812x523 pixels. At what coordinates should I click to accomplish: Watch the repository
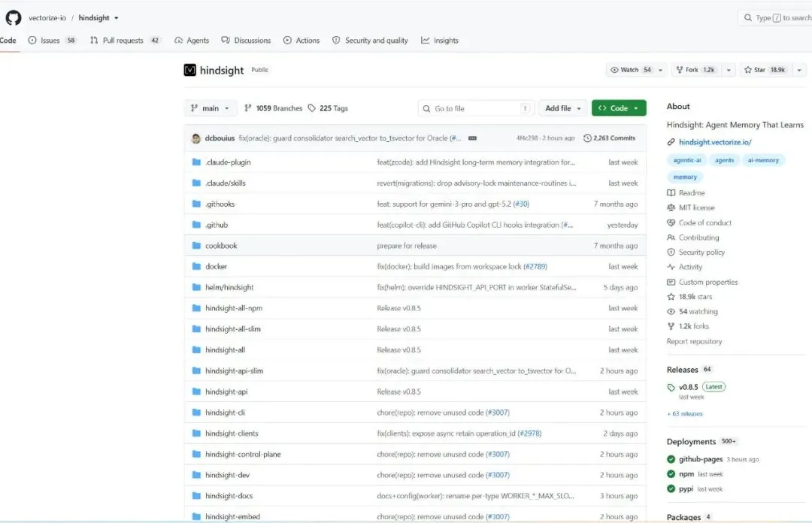point(631,70)
